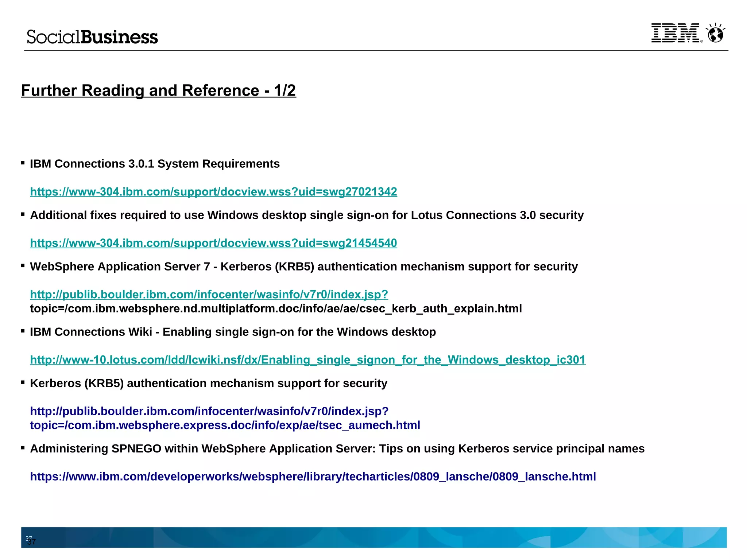The width and height of the screenshot is (747, 560).
Task: Open the swg27021342 System Requirements link
Action: [213, 192]
